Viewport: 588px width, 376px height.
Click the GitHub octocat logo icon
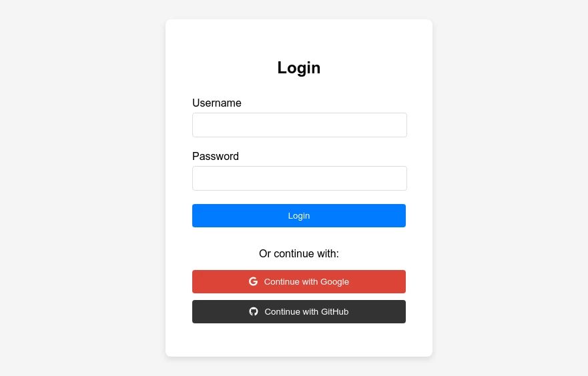pyautogui.click(x=254, y=311)
